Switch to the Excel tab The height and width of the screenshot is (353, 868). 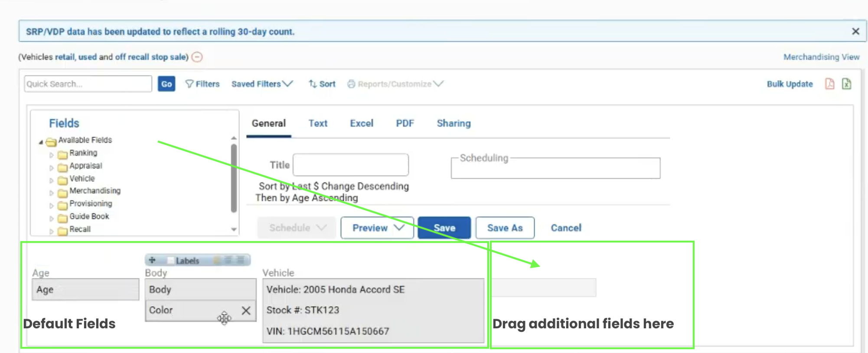pyautogui.click(x=362, y=123)
